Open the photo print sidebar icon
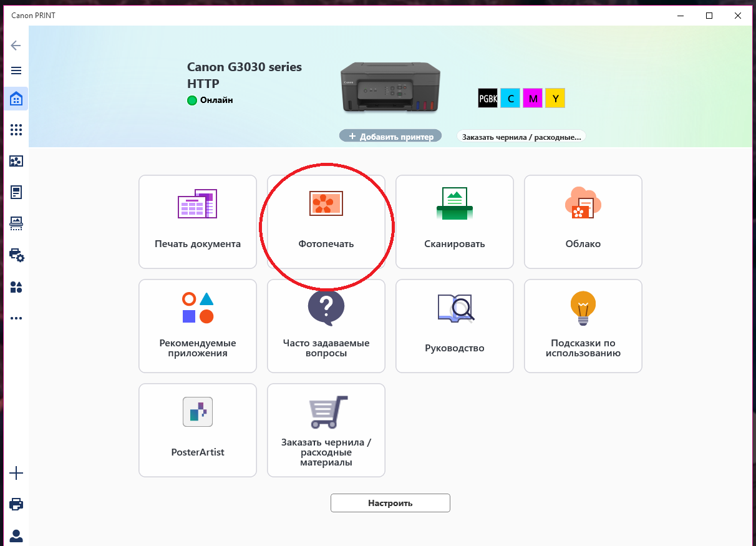Viewport: 756px width, 546px height. [16, 161]
